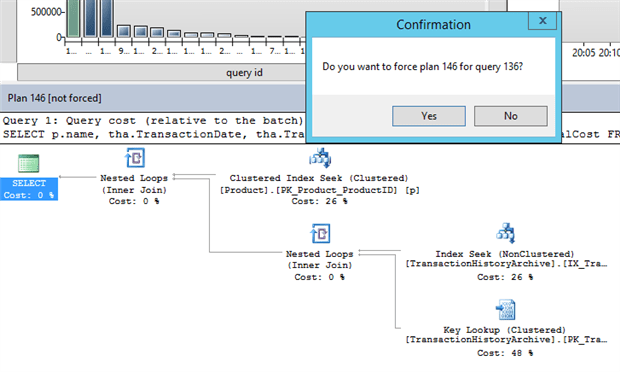
Task: Click '[Product].[PK_Product_ProductID] [p]' text
Action: pos(319,190)
